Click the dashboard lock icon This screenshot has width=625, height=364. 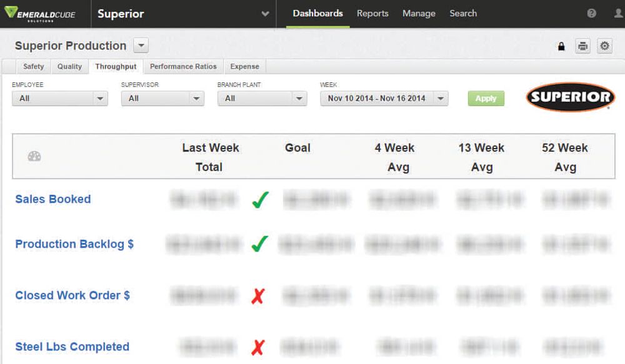(x=561, y=46)
